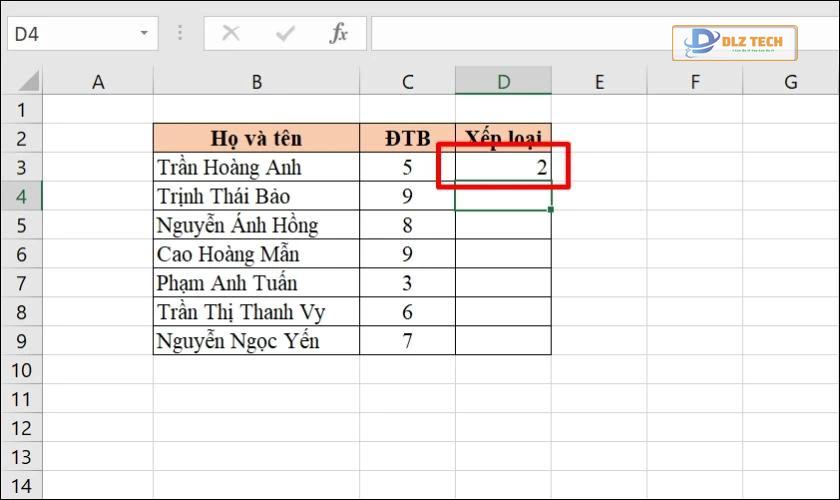Image resolution: width=840 pixels, height=500 pixels.
Task: Click empty Xếp loại cell for Cao Hoàng Mẫn
Action: (504, 254)
